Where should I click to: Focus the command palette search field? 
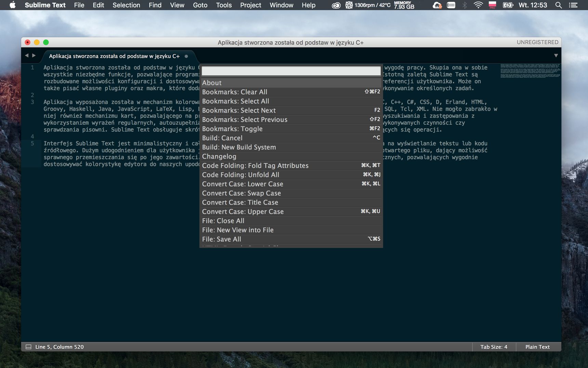tap(291, 71)
